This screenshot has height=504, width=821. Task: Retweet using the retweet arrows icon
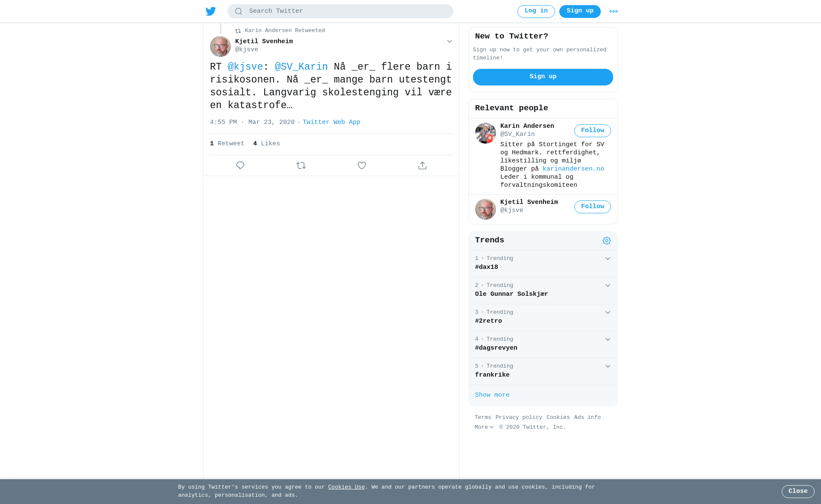point(301,165)
